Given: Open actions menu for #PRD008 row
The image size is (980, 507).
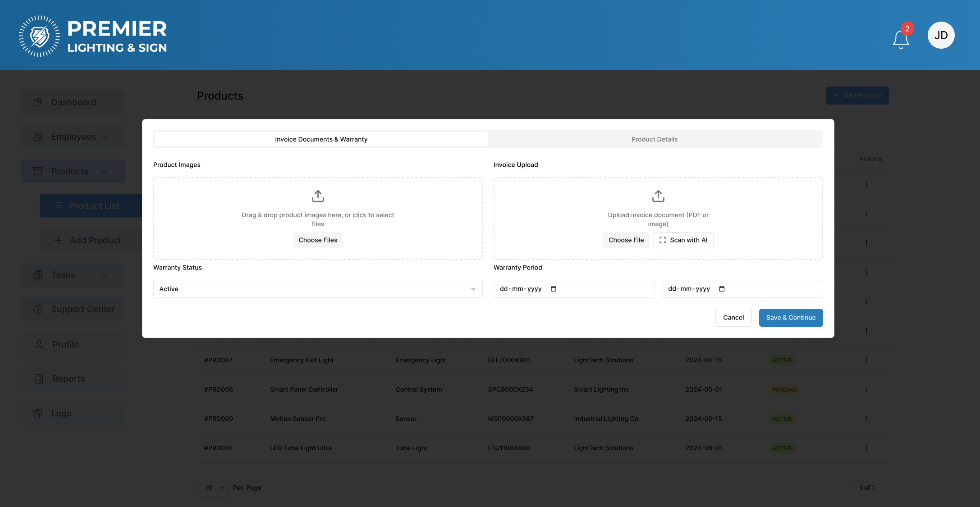Looking at the screenshot, I should tap(866, 389).
